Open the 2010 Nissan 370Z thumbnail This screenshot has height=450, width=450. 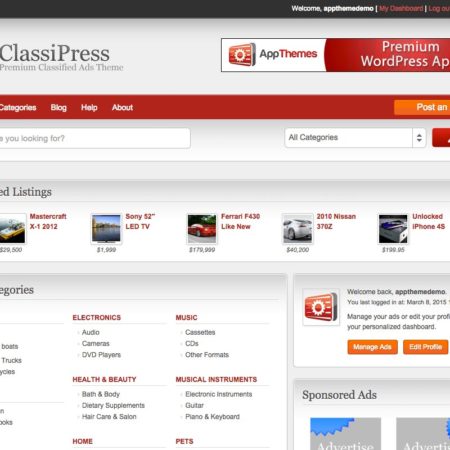297,228
